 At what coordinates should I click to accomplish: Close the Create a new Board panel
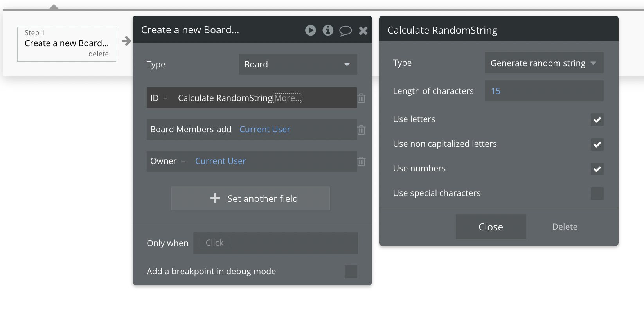(363, 31)
